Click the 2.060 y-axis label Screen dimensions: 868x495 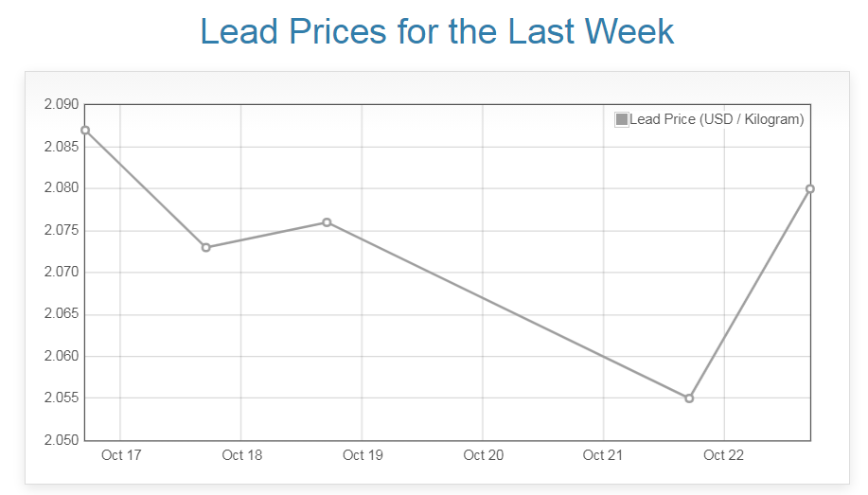tap(62, 357)
